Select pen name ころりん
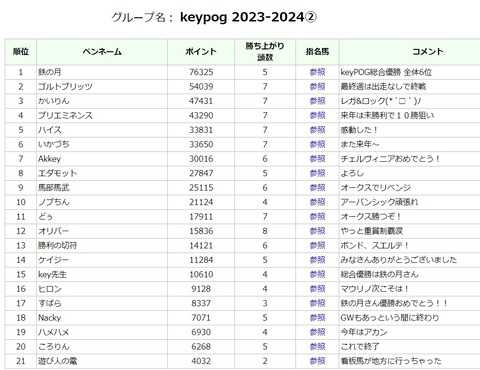This screenshot has width=480, height=370. (54, 346)
